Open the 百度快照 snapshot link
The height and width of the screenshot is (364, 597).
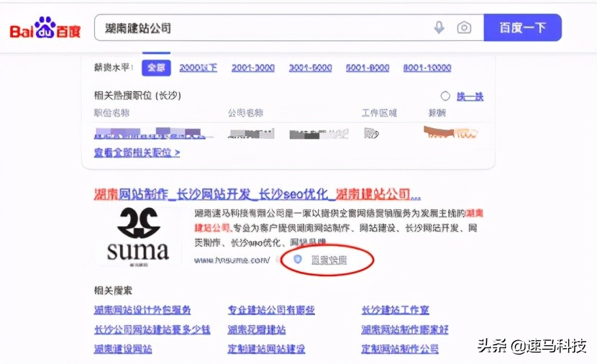(x=329, y=260)
